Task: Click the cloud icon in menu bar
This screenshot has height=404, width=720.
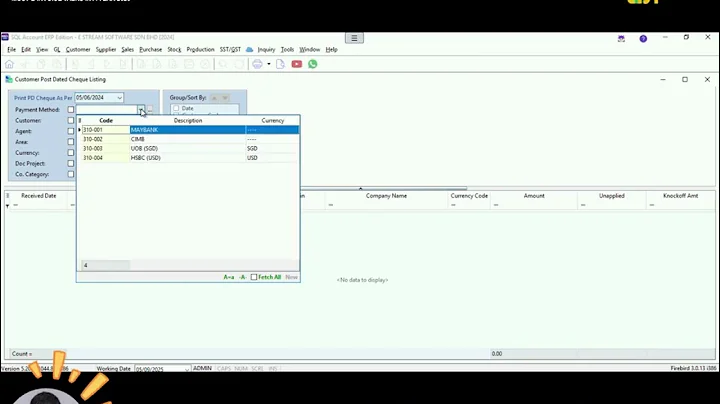Action: (249, 50)
